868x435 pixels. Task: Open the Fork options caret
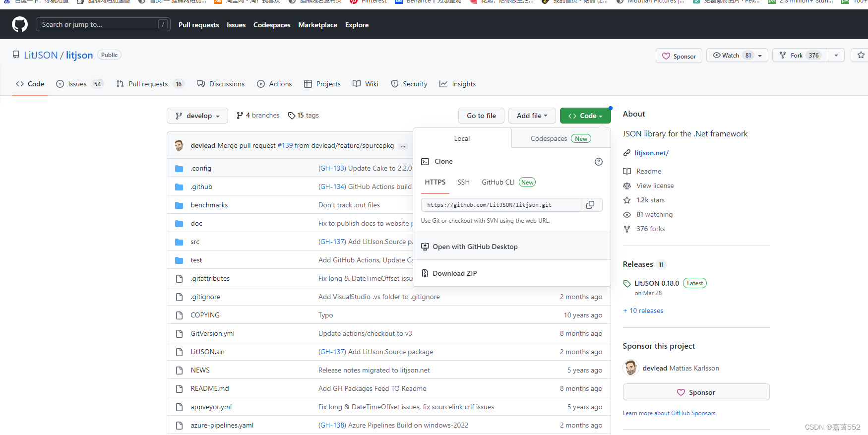click(836, 55)
